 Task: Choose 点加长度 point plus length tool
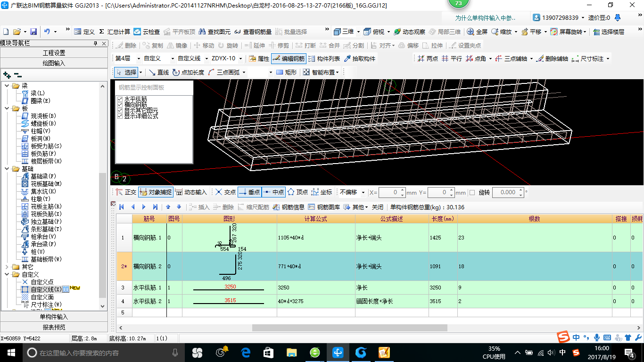pos(189,72)
